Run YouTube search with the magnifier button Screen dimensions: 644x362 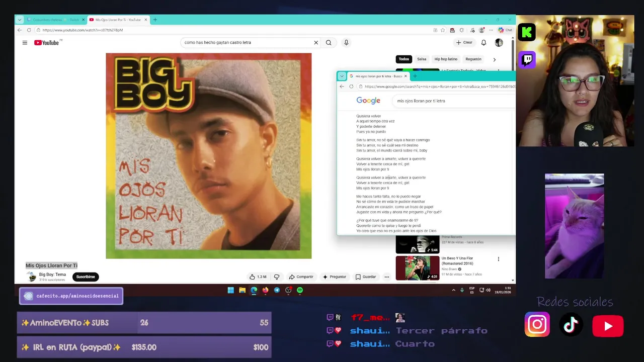point(329,43)
